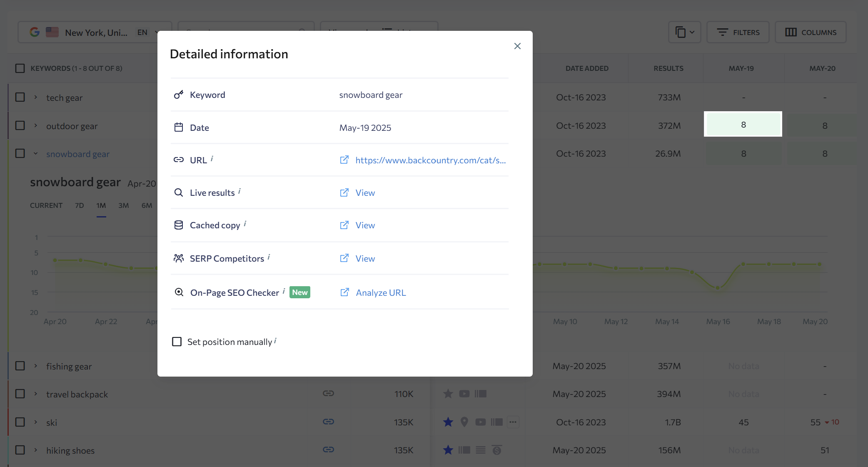Select the tech gear keyword checkbox
Screen dimensions: 868x467
point(20,97)
